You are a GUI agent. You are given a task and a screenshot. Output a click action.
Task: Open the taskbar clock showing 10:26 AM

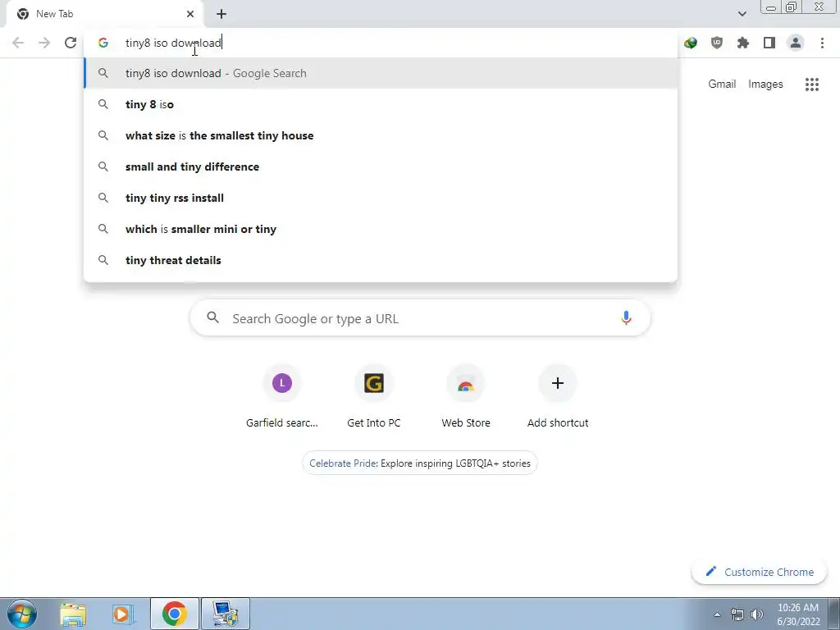coord(798,614)
